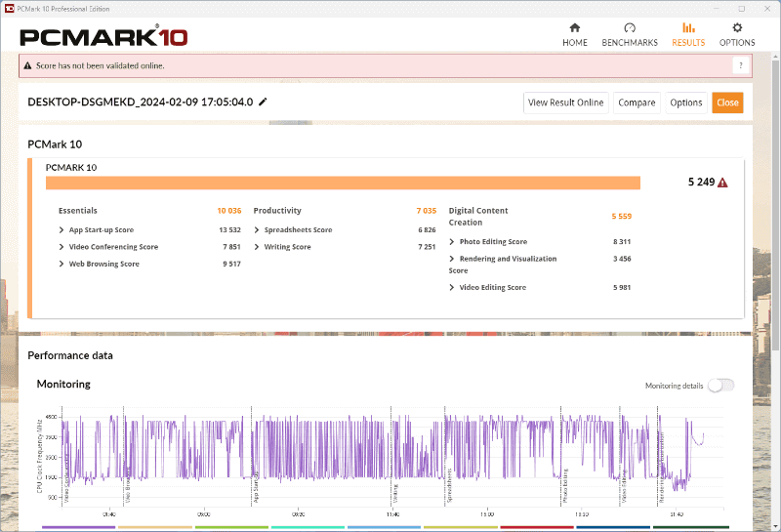
Task: Click the orange Close button
Action: pyautogui.click(x=727, y=102)
